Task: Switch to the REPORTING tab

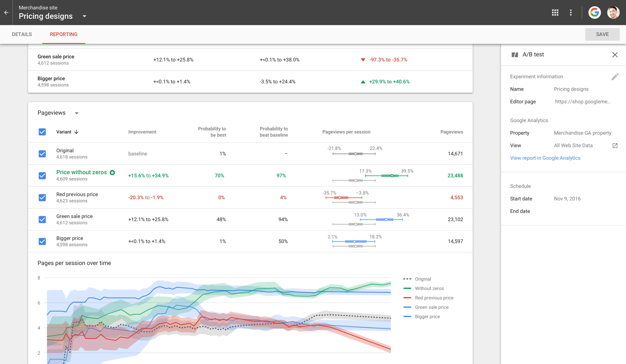Action: click(63, 34)
